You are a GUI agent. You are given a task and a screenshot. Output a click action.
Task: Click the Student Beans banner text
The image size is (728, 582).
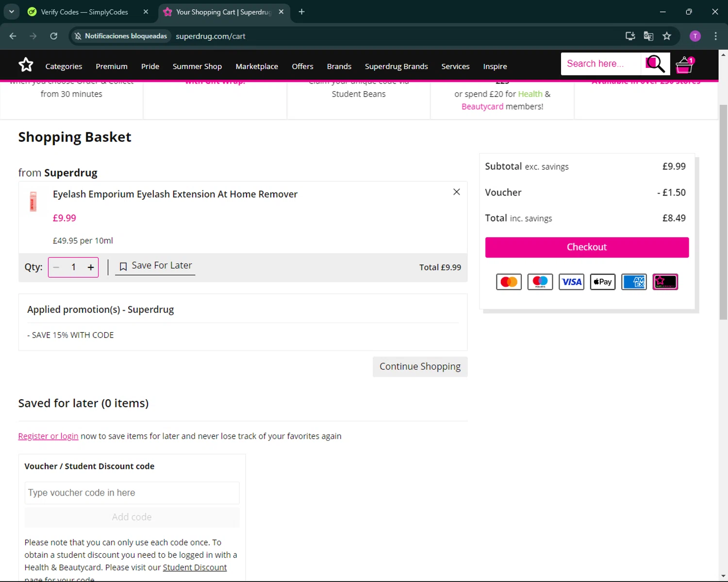click(x=359, y=94)
